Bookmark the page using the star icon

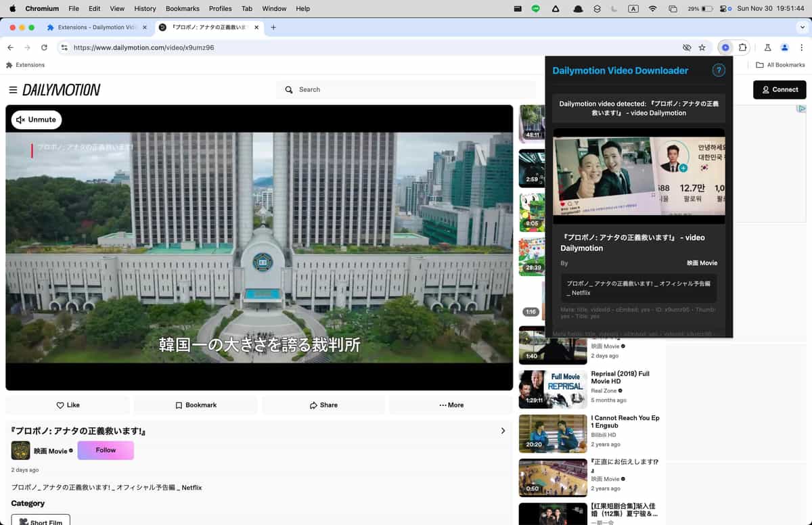point(702,47)
